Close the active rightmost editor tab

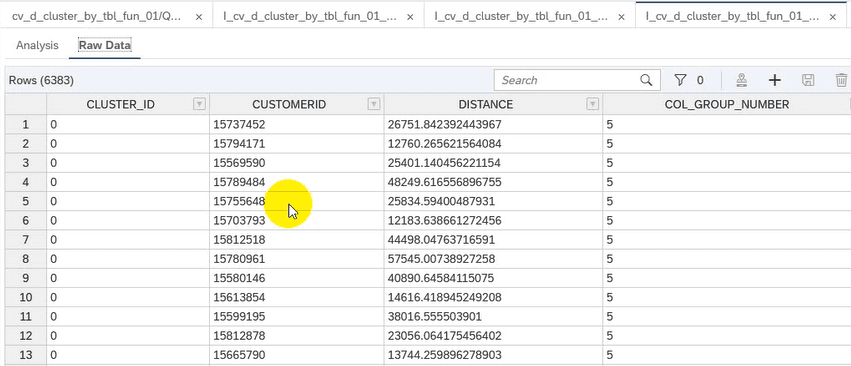point(833,17)
